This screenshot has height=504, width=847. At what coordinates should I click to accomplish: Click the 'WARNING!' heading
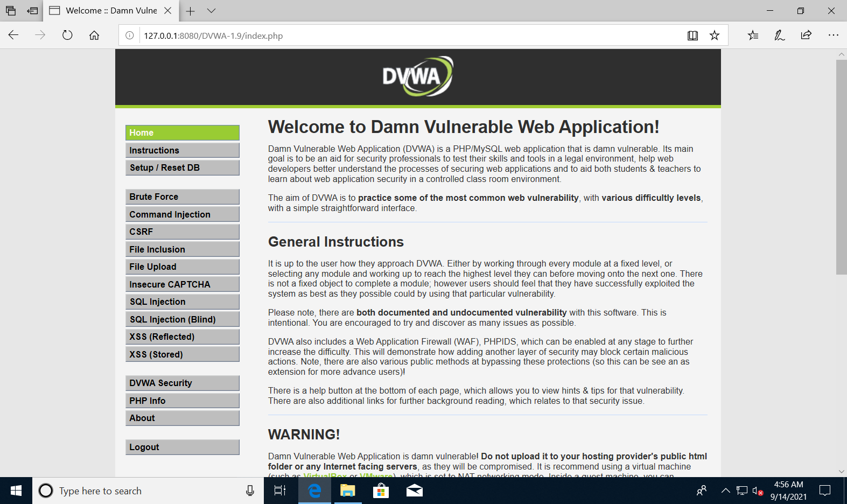tap(304, 434)
